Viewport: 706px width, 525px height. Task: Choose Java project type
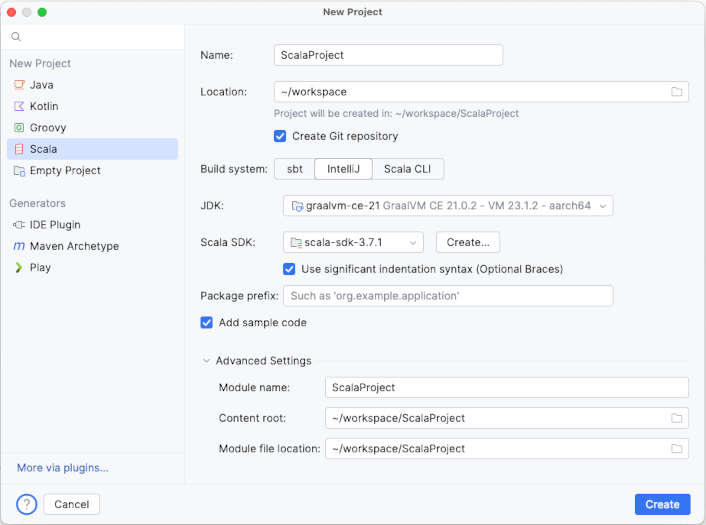click(x=92, y=85)
